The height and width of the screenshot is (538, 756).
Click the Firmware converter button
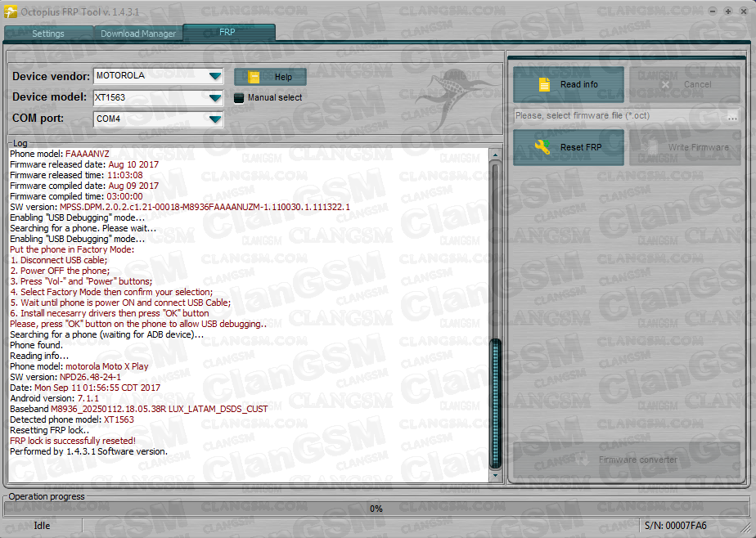626,460
